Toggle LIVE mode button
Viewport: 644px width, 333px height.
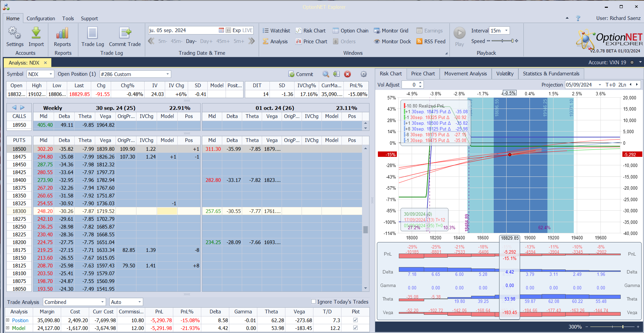(x=248, y=30)
